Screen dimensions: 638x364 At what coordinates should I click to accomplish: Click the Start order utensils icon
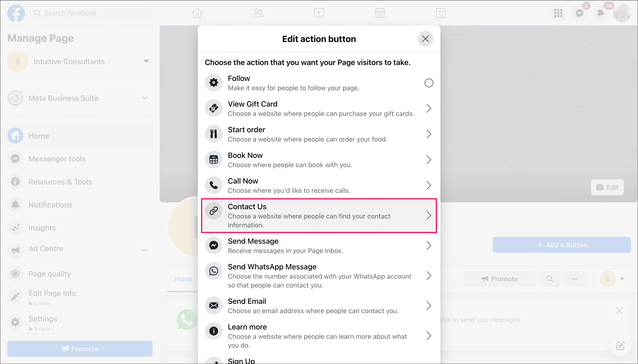(213, 134)
